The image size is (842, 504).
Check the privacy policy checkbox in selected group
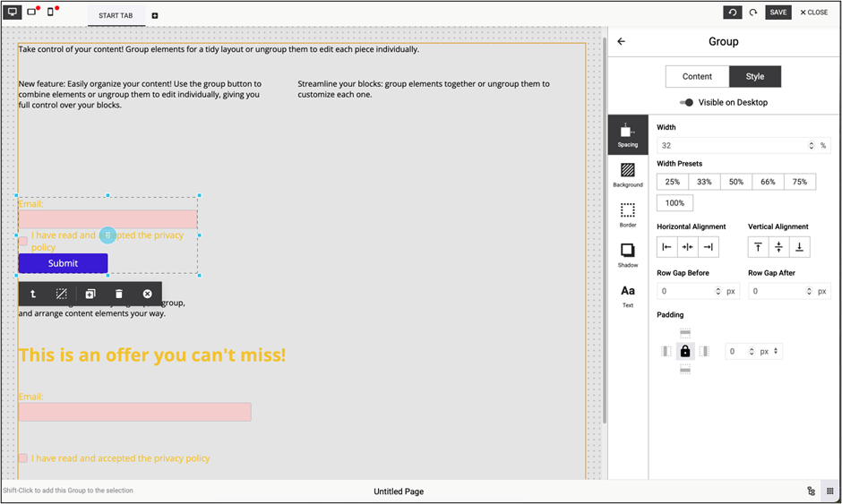point(23,241)
